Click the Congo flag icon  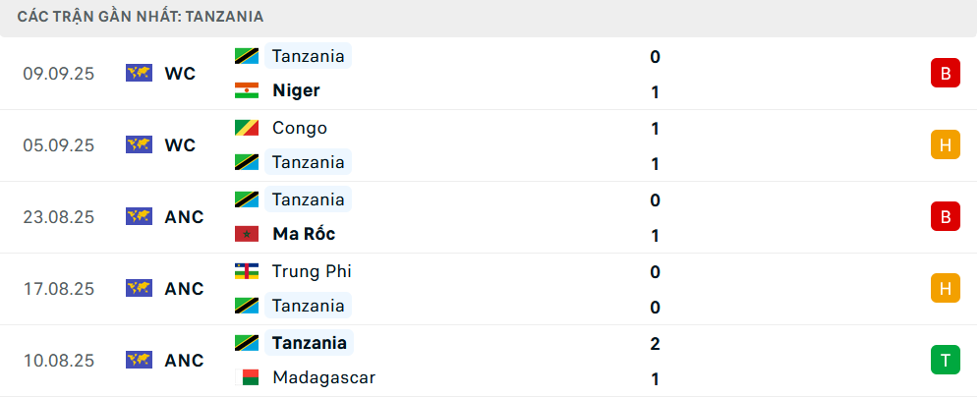[246, 128]
